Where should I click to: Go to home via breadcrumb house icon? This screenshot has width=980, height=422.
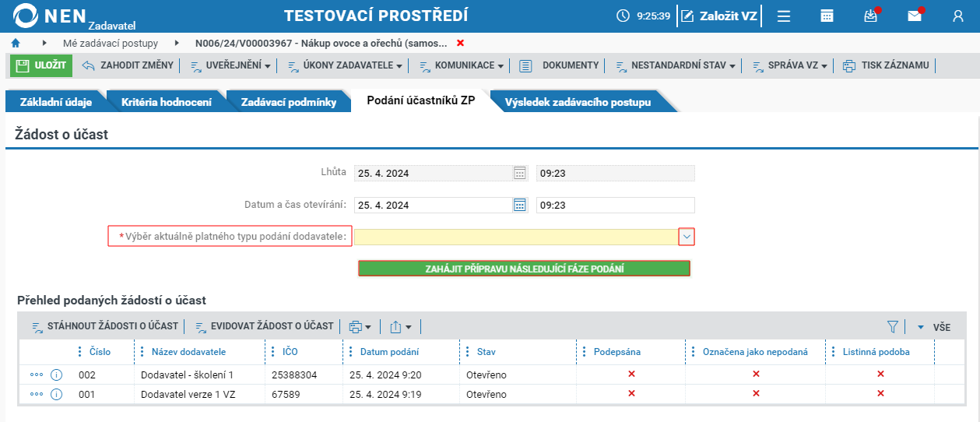(x=16, y=43)
